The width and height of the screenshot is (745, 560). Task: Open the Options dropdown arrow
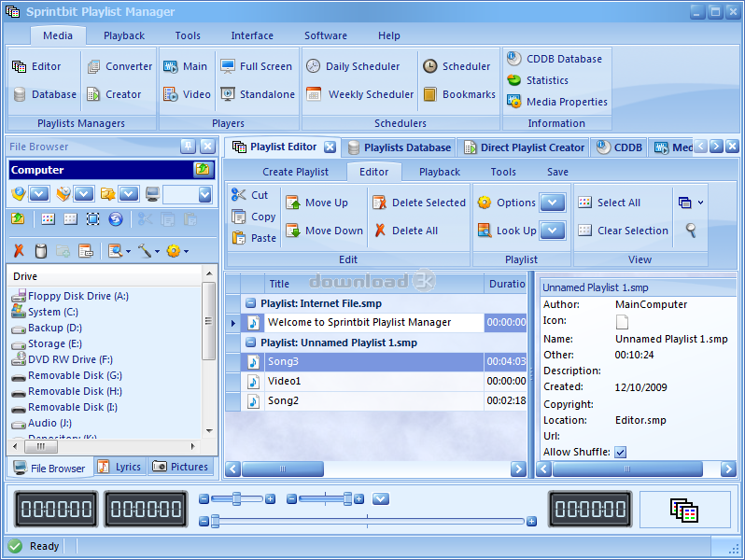tap(552, 203)
